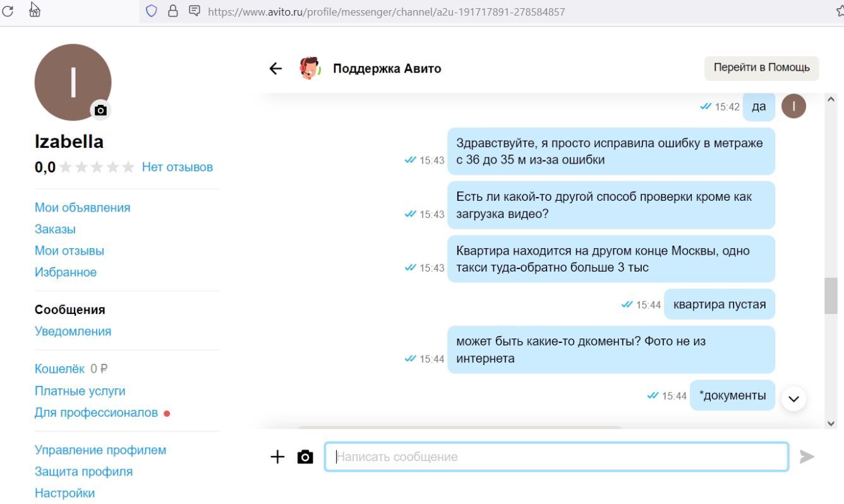The width and height of the screenshot is (844, 504).
Task: Click the read-receipt checkmarks beside '*документы'
Action: (653, 396)
